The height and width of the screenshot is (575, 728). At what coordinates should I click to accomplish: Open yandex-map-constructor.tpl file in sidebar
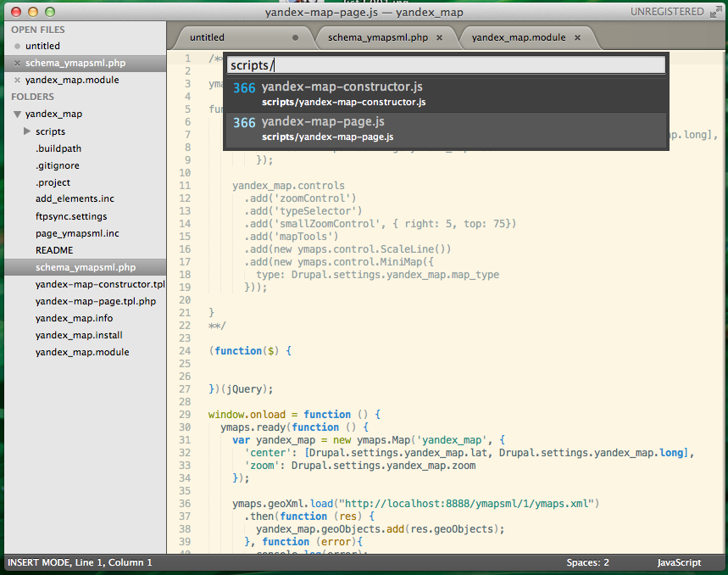[100, 284]
